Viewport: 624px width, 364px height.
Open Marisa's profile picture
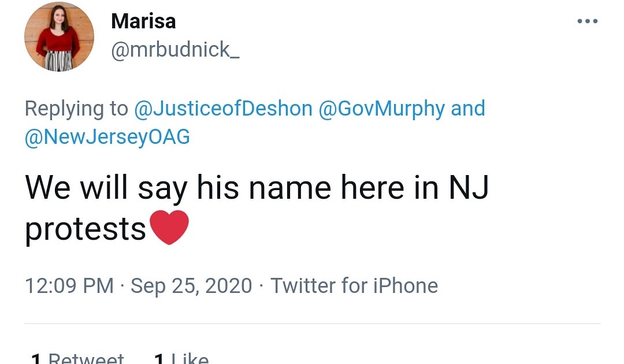pos(59,37)
